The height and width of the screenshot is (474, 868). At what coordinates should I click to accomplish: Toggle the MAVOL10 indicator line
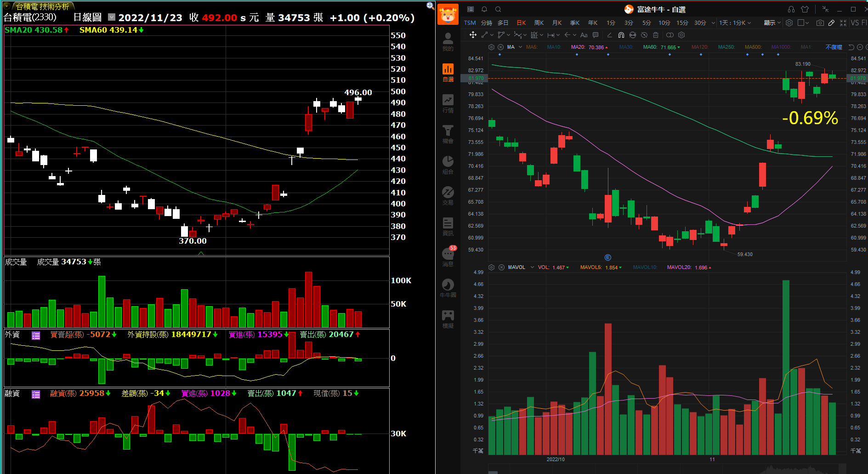tap(645, 268)
